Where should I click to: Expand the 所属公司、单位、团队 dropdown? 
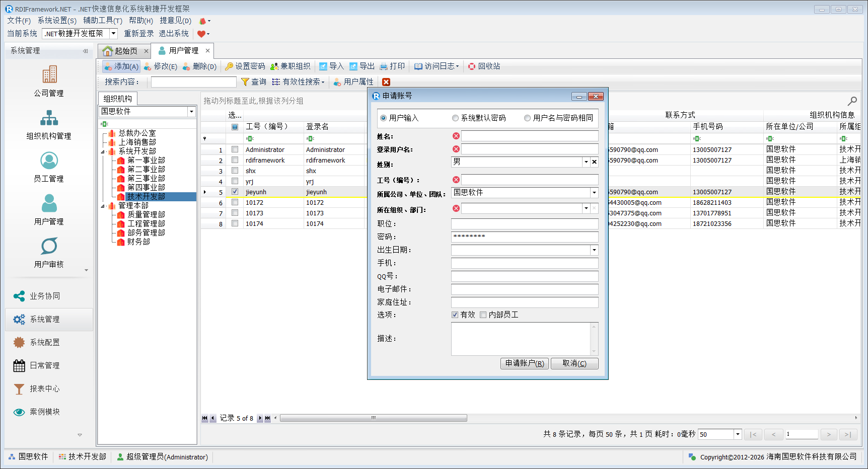coord(594,193)
